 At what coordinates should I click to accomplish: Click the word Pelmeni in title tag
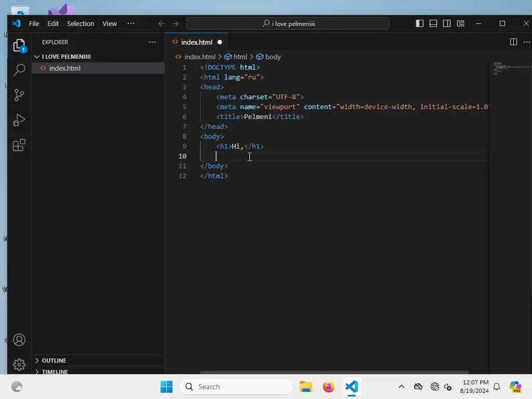tap(258, 117)
